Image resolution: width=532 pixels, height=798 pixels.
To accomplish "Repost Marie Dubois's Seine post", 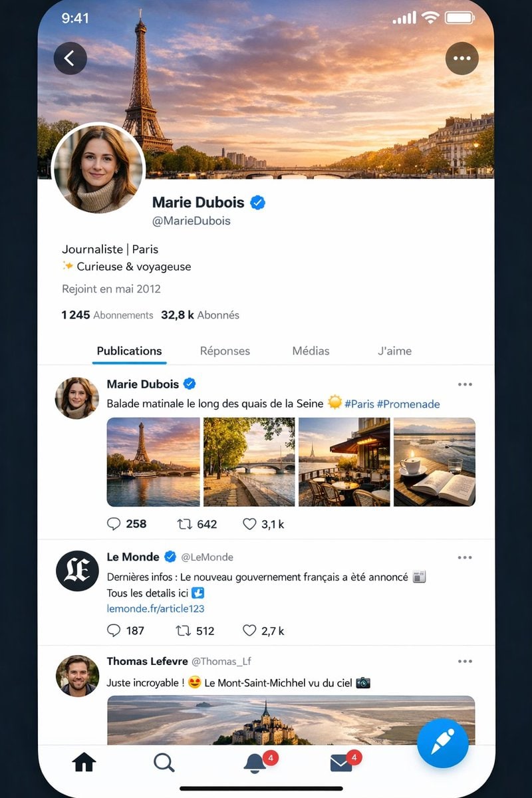I will pos(184,524).
